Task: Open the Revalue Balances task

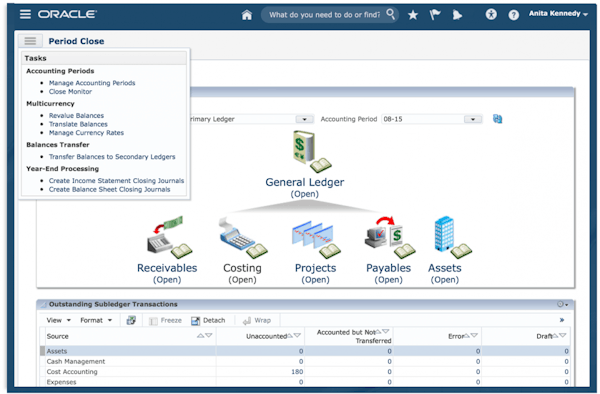Action: tap(76, 116)
